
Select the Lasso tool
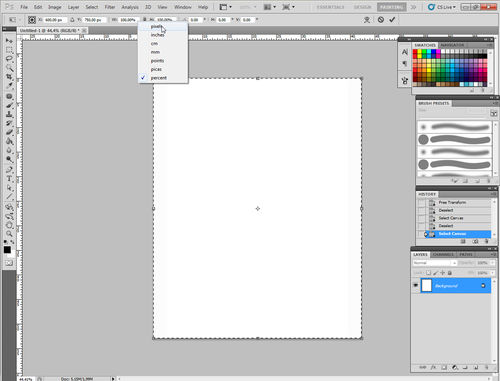(x=9, y=59)
